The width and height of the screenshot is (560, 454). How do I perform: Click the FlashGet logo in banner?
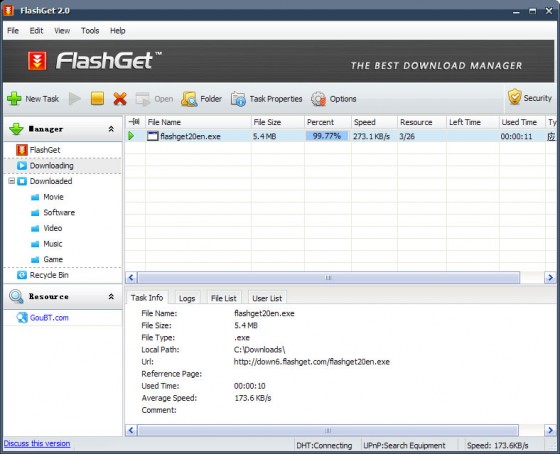pos(37,61)
